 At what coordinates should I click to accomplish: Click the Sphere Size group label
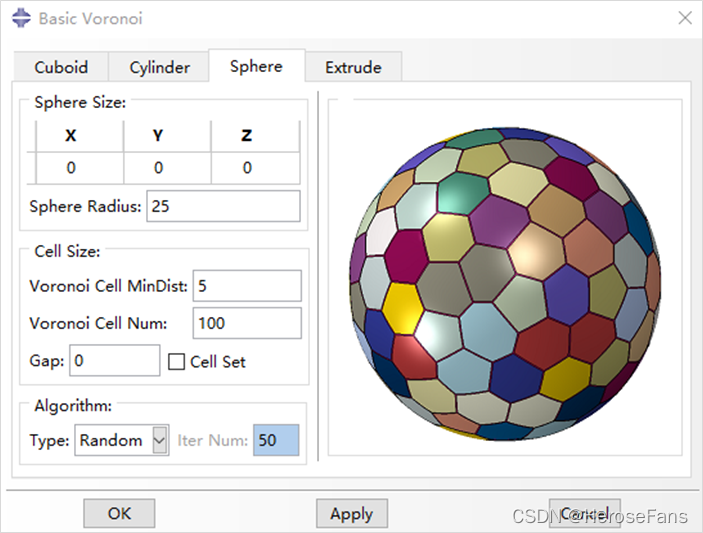(80, 103)
